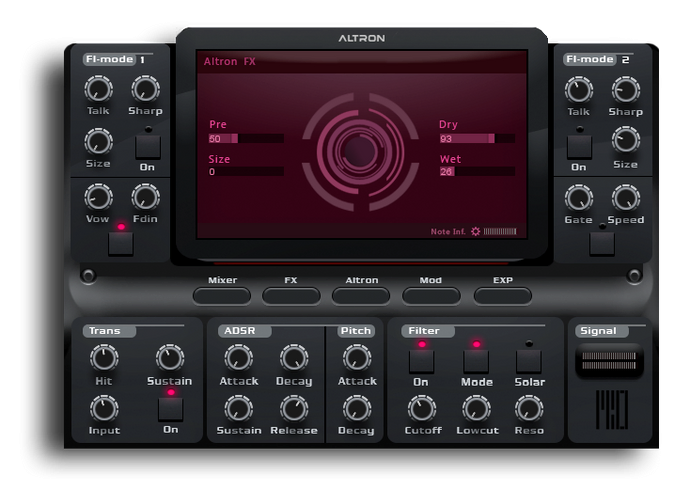Click the Size knob in Fl-mode 1
The image size is (690, 490).
[x=99, y=142]
